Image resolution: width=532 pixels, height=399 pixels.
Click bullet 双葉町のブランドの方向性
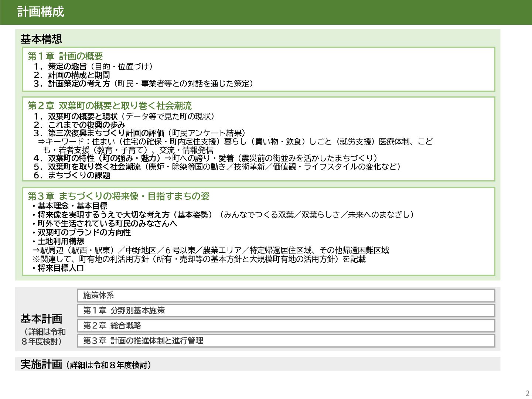point(81,232)
